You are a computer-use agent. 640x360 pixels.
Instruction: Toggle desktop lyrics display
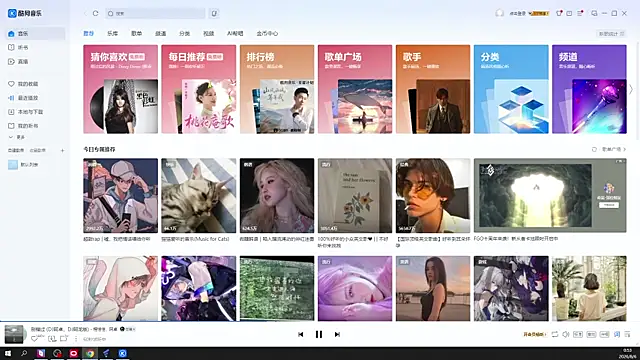(x=617, y=334)
